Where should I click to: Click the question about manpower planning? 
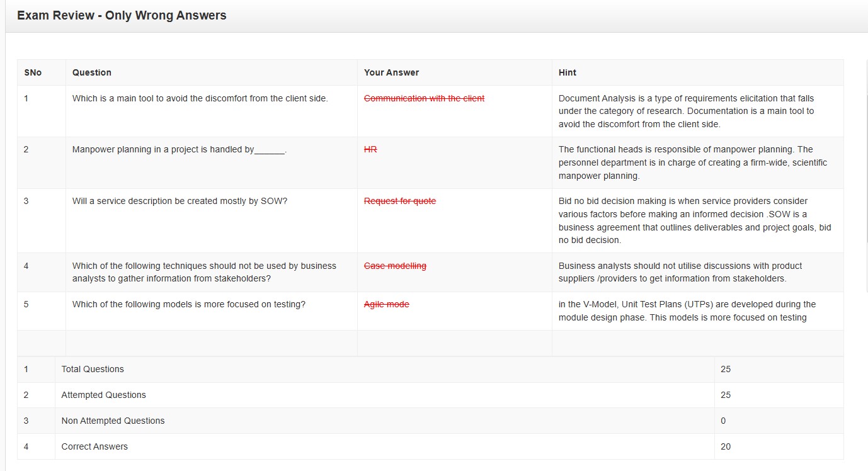(x=180, y=149)
